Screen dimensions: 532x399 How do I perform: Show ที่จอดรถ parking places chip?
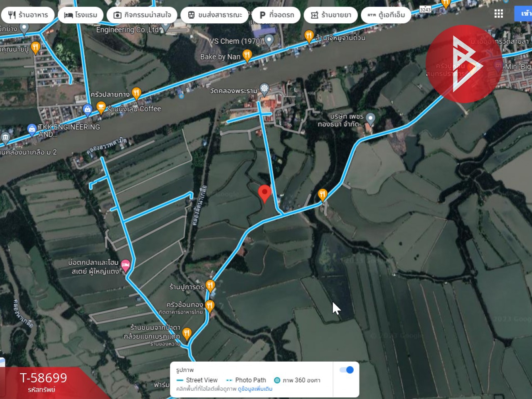276,15
